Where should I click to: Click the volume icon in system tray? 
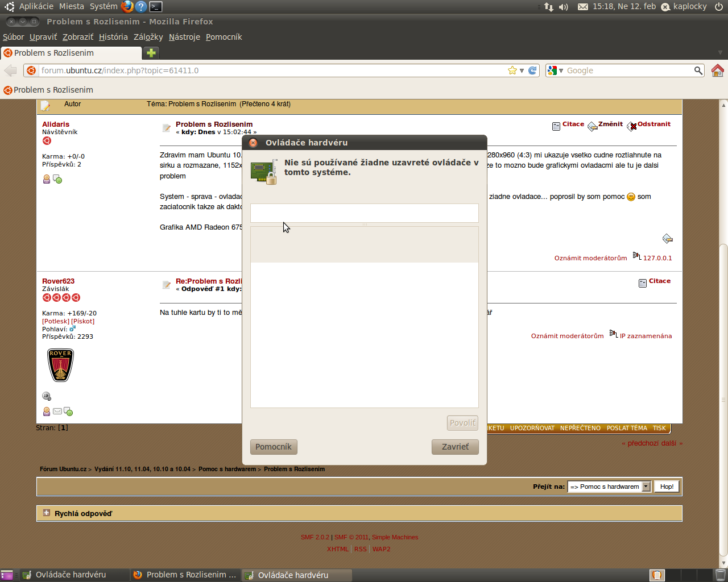[x=564, y=7]
